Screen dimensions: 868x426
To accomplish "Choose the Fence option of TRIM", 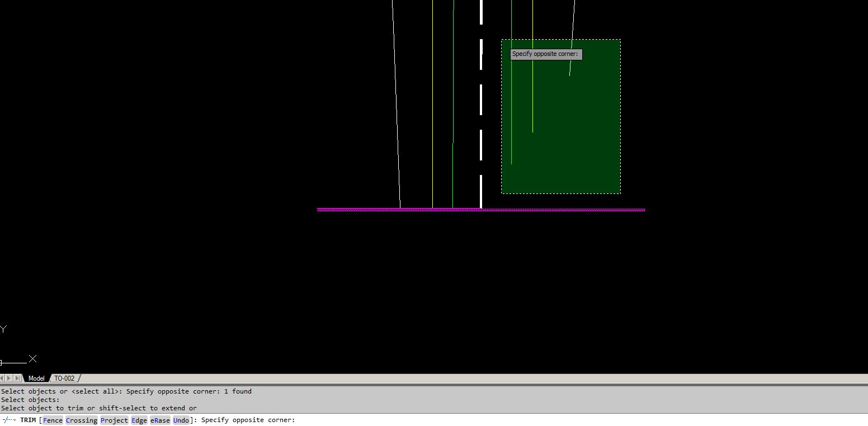I will click(x=53, y=420).
